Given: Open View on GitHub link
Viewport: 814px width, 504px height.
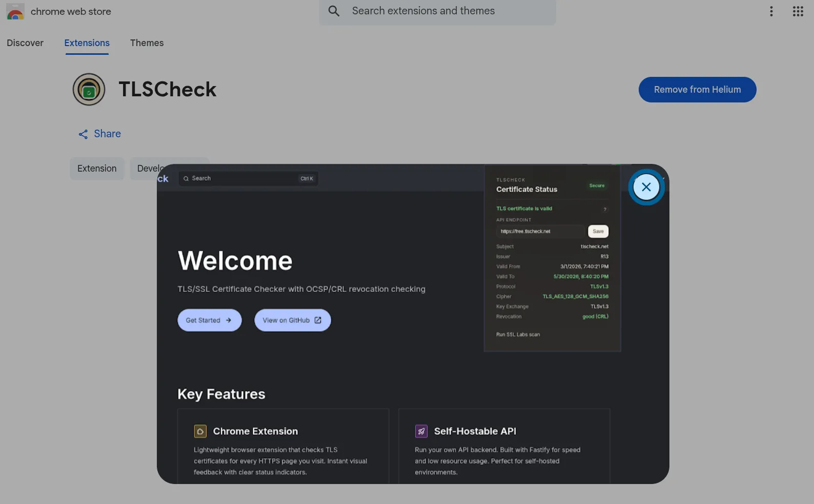Looking at the screenshot, I should [293, 320].
